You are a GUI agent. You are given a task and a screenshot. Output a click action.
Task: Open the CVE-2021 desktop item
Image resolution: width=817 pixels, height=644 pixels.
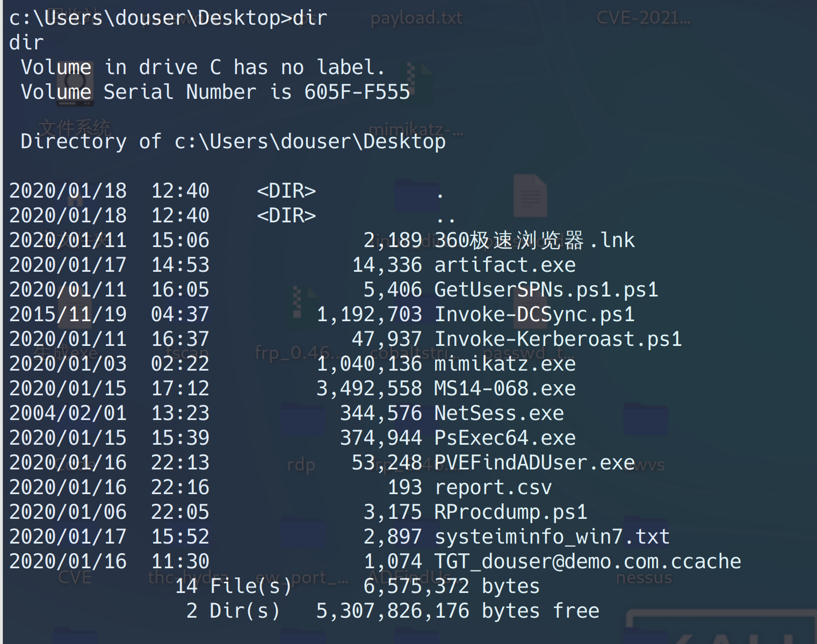(644, 18)
